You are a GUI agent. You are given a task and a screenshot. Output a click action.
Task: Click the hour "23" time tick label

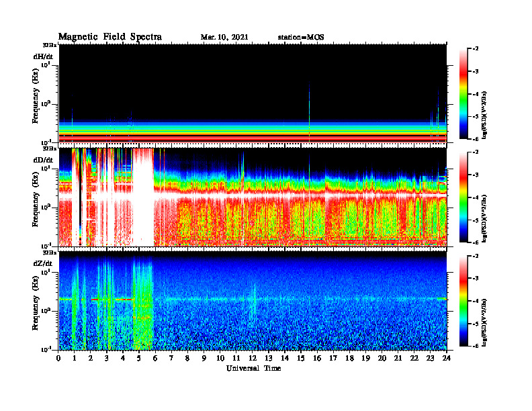coord(430,358)
